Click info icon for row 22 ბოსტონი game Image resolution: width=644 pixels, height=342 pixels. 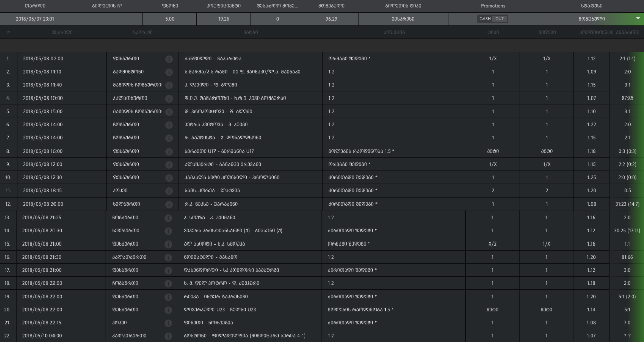(169, 336)
